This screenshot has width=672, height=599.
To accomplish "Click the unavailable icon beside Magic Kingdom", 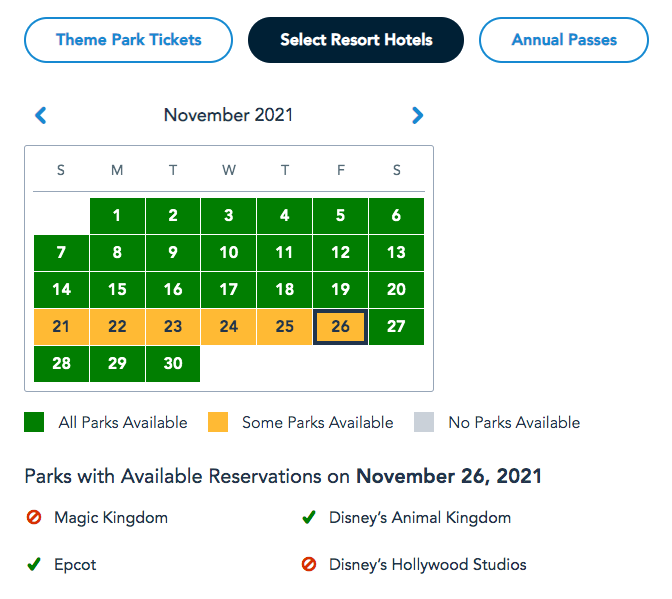I will click(x=33, y=518).
